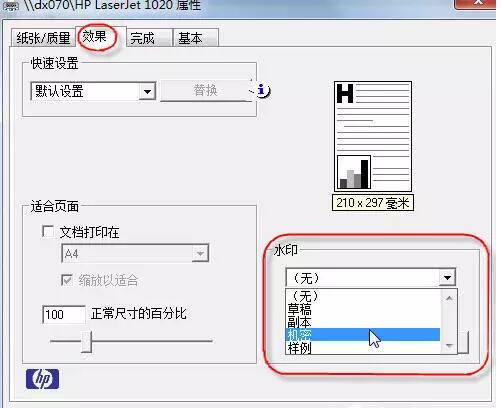Click the 替换 button
The width and height of the screenshot is (501, 408).
(x=206, y=91)
